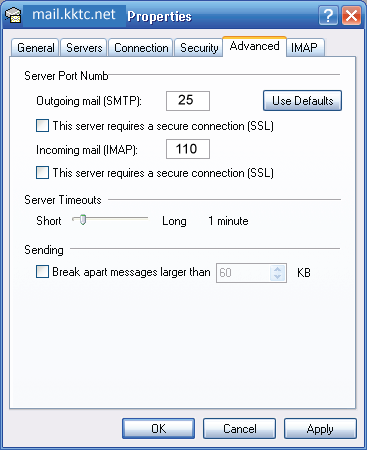Close the Properties dialog with X
The image size is (367, 450).
coord(351,15)
